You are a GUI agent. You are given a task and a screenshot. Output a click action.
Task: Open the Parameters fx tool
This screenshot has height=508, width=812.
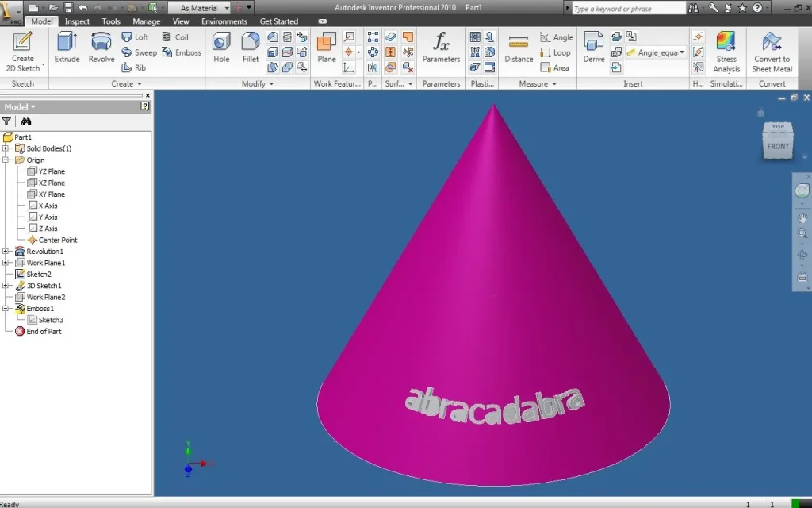point(441,47)
